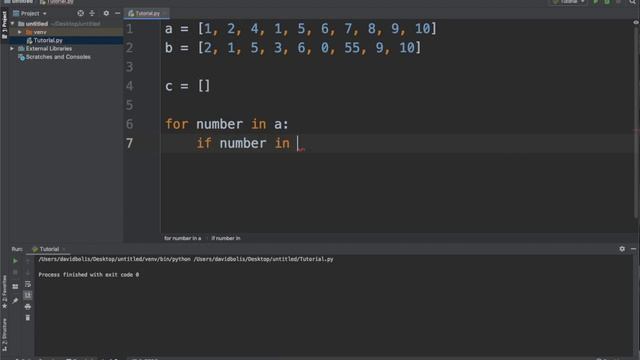This screenshot has width=640, height=360.
Task: Toggle scroll to end in Run console
Action: 28,295
